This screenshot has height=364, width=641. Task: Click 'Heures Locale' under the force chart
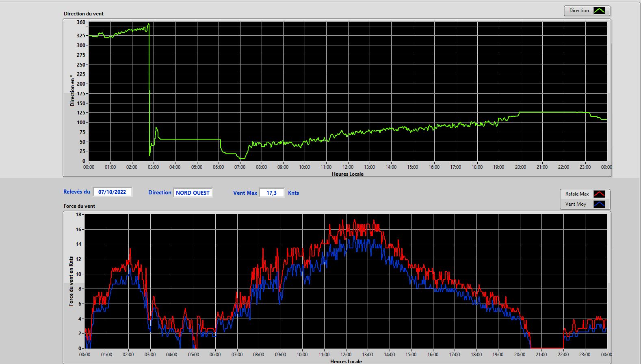coord(346,361)
